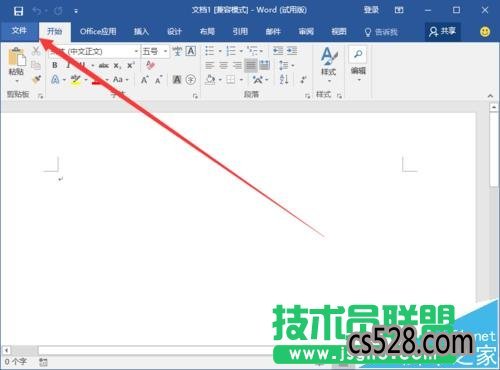The height and width of the screenshot is (370, 500).
Task: Click the 登录 sign in link
Action: (x=371, y=10)
